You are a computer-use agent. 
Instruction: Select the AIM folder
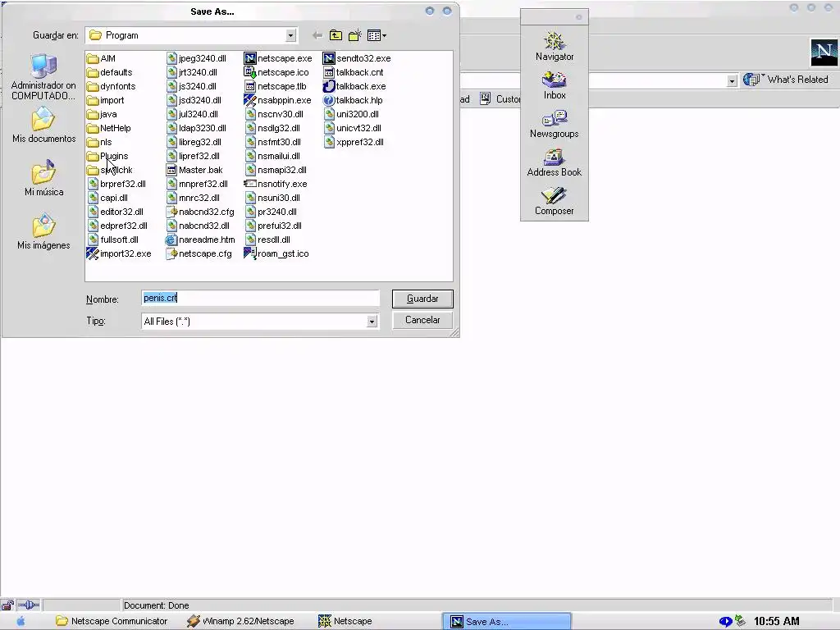pyautogui.click(x=101, y=58)
